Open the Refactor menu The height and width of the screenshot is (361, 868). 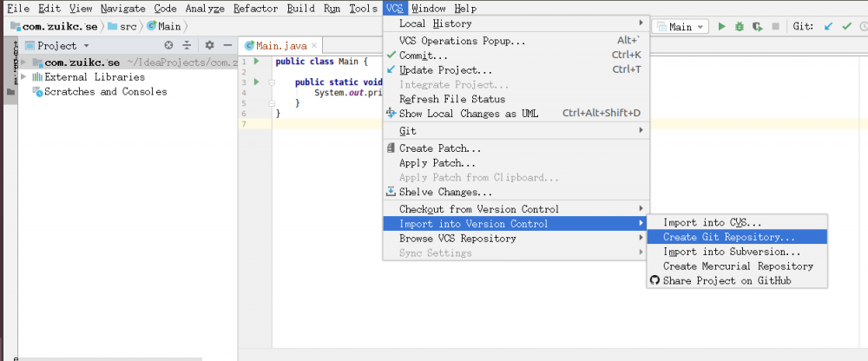[256, 9]
